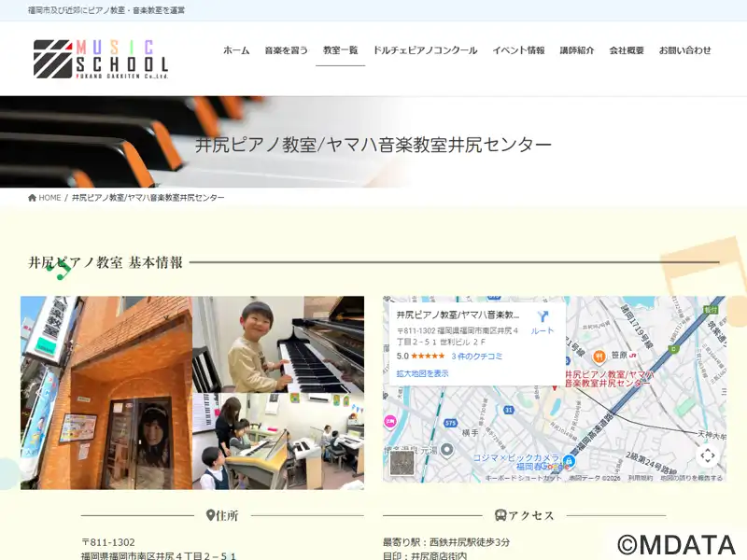747x560 pixels.
Task: Open 講師紹介 from the navigation bar
Action: (x=577, y=50)
